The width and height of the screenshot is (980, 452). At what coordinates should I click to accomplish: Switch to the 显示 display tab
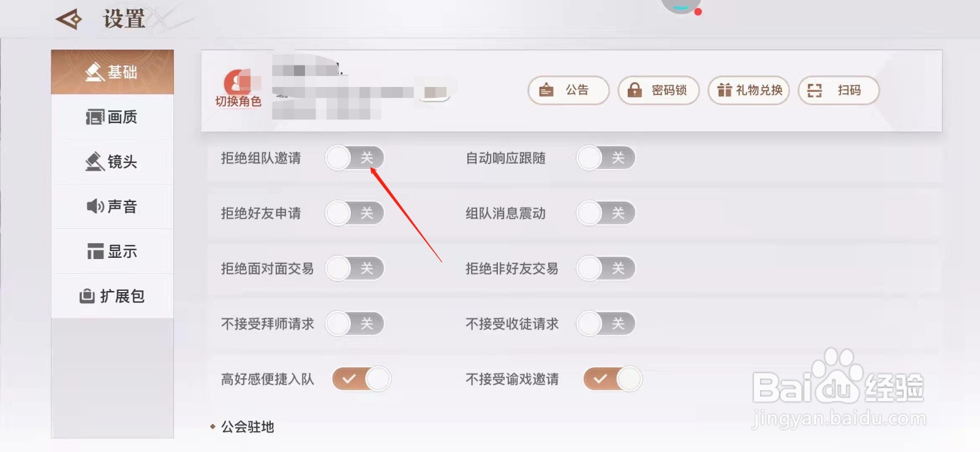112,251
